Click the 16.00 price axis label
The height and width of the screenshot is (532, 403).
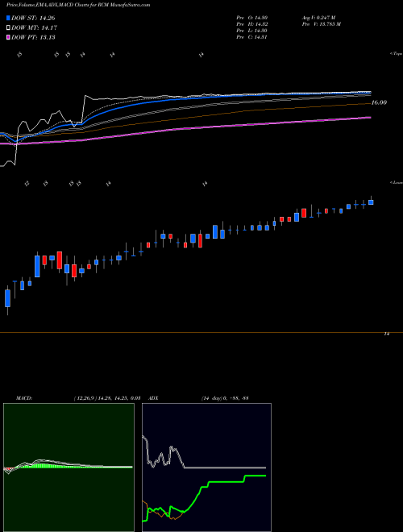379,102
